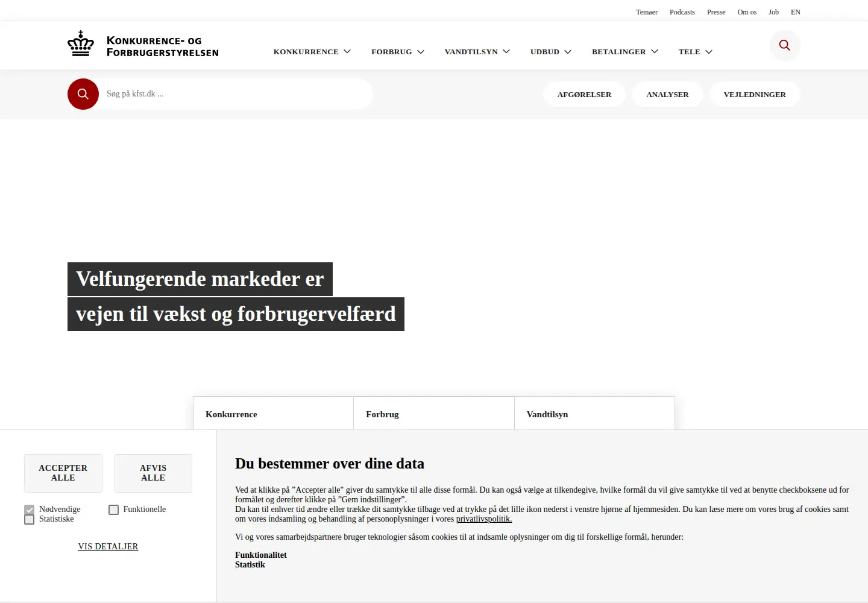This screenshot has width=868, height=603.
Task: Visit the Om os page
Action: [747, 12]
